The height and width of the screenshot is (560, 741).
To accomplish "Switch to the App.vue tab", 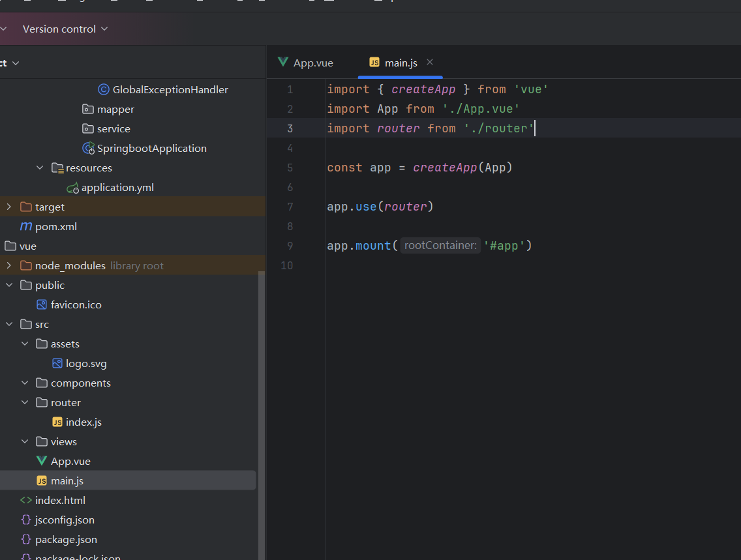I will click(x=312, y=63).
